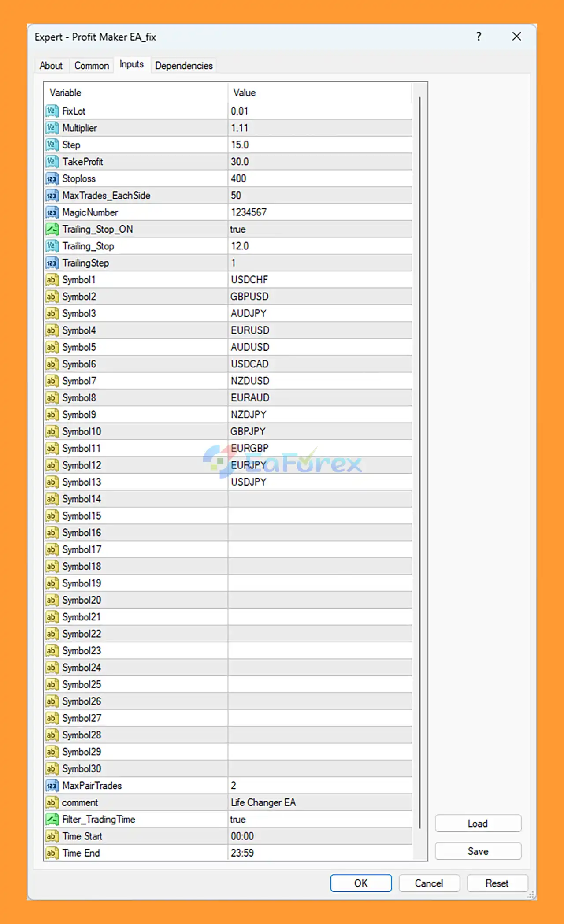This screenshot has height=924, width=564.
Task: Click the Trailing_Stop_ON boolean icon
Action: point(52,229)
